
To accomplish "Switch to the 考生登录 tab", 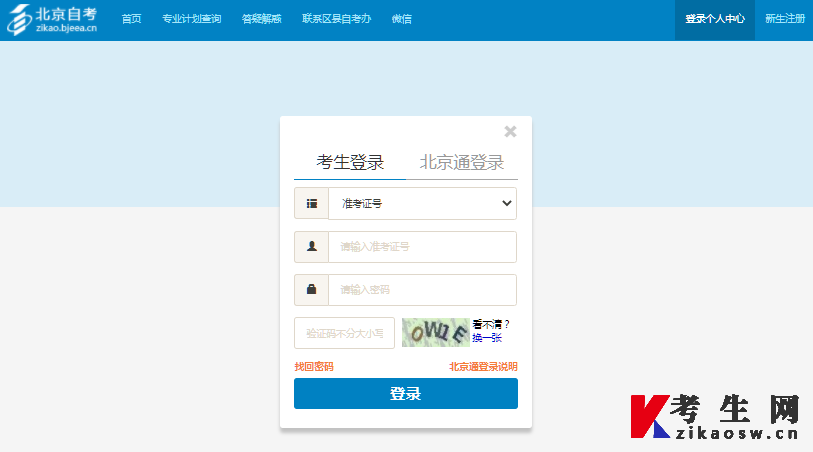I will tap(350, 162).
